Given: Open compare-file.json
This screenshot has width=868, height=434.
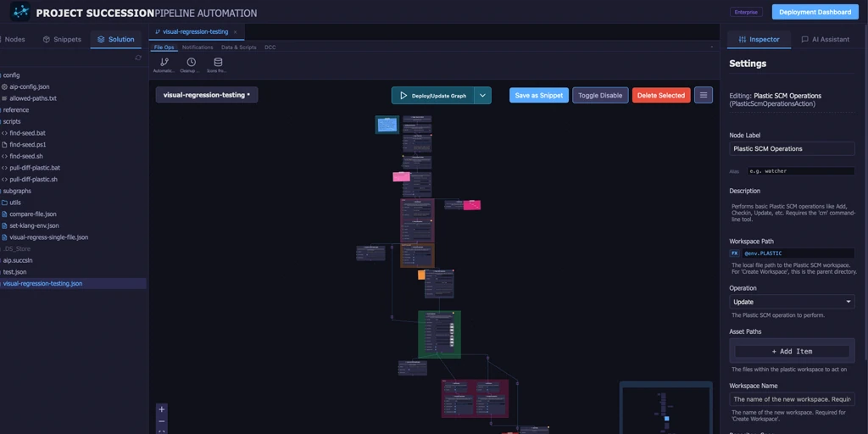Looking at the screenshot, I should point(33,214).
